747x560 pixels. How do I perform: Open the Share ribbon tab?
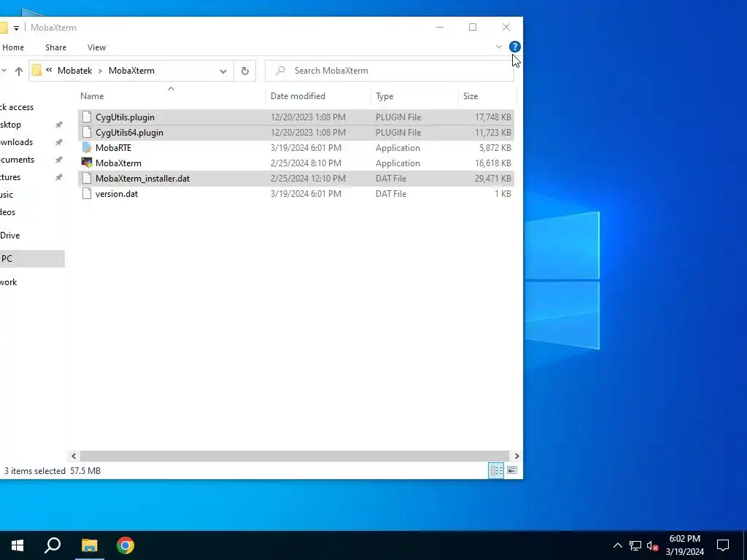[x=55, y=47]
